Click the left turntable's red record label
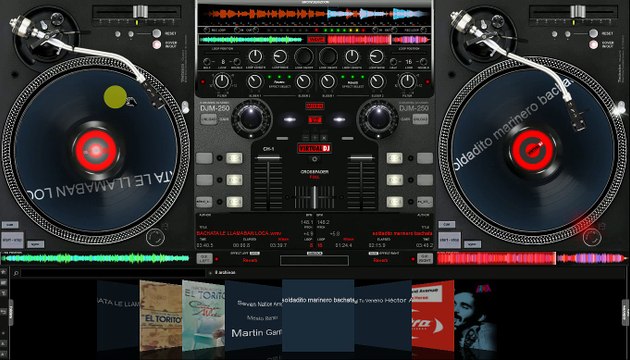Screen dimensions: 630x360 (x=96, y=151)
